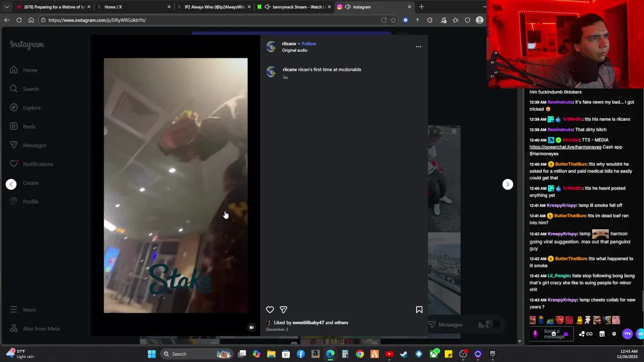
Task: View others who liked the post
Action: tap(342, 323)
